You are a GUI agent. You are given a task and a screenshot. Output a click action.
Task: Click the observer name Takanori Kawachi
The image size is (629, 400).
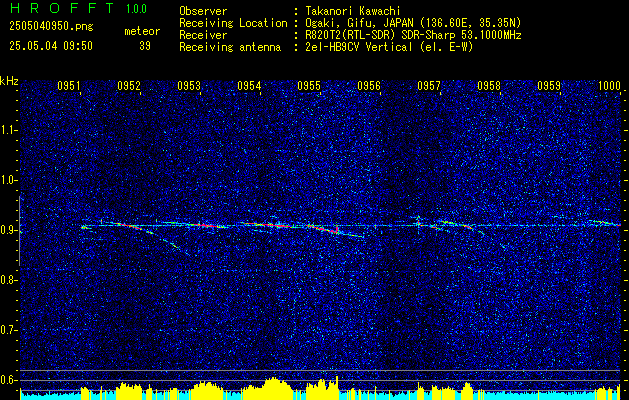point(353,11)
